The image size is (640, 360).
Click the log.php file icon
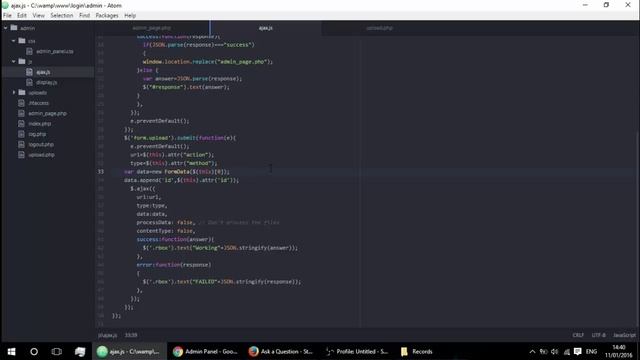click(22, 134)
